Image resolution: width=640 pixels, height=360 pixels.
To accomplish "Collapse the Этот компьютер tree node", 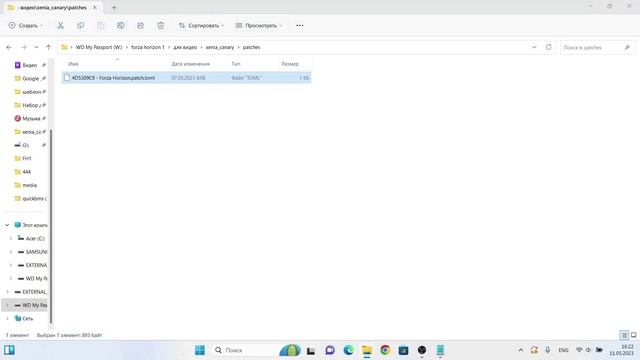I will point(7,225).
